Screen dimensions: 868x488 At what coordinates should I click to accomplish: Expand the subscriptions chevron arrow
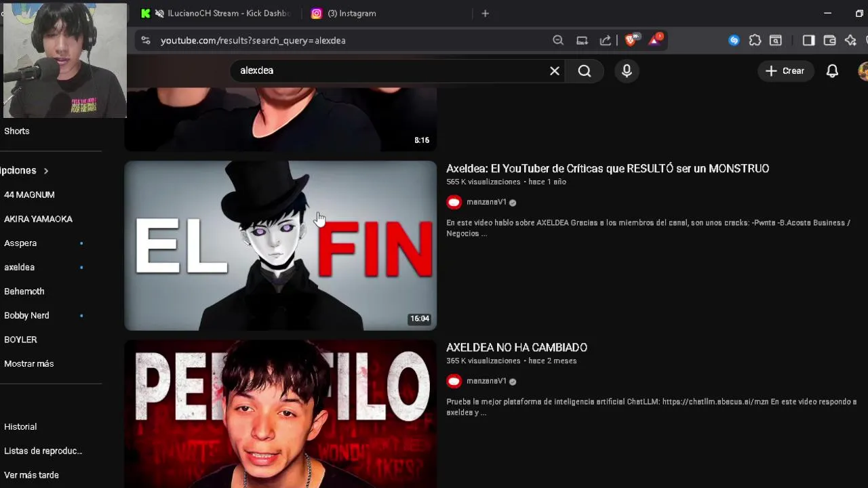point(46,171)
